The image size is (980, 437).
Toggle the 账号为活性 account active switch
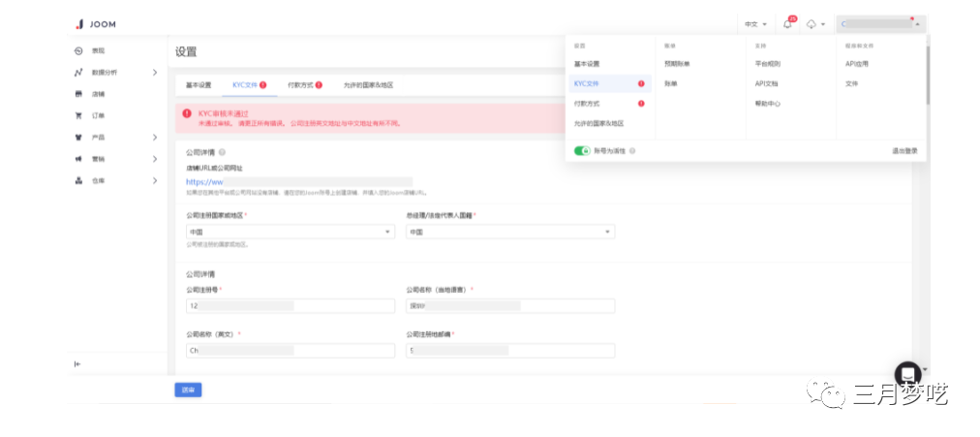(582, 150)
